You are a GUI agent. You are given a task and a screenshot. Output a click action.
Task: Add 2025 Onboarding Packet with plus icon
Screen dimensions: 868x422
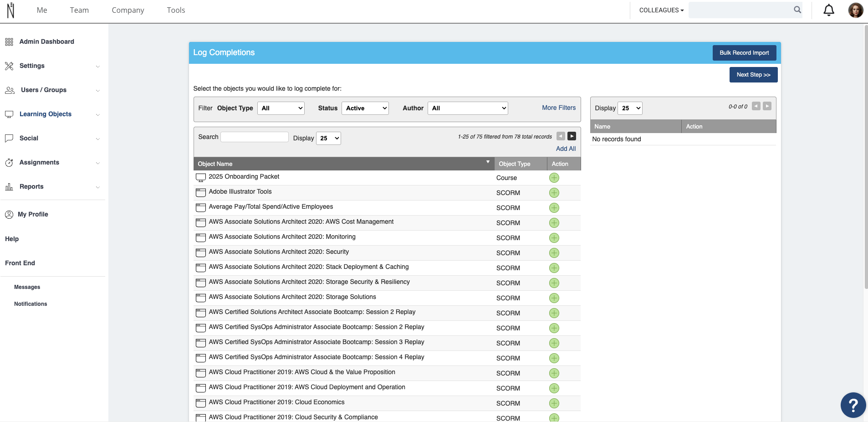(554, 178)
